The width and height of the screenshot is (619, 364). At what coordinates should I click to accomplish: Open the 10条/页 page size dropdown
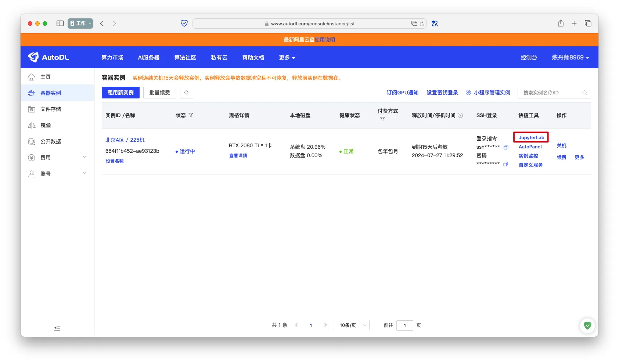point(351,325)
